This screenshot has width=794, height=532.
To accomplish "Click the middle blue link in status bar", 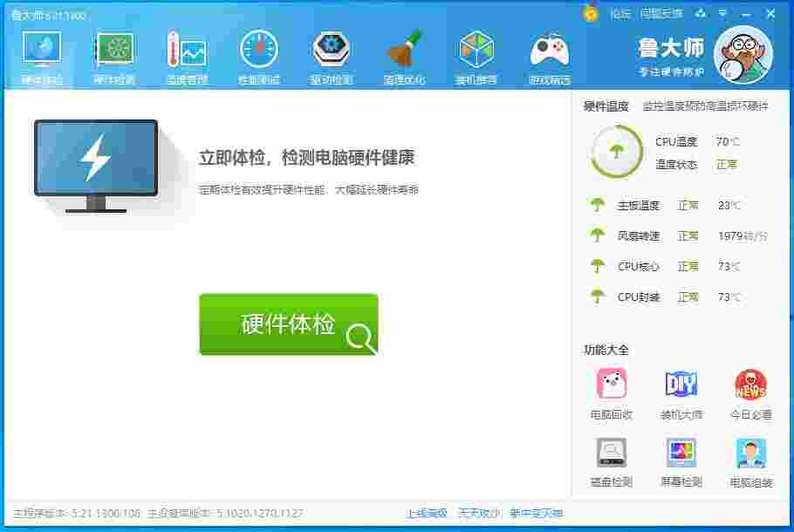I will 478,514.
